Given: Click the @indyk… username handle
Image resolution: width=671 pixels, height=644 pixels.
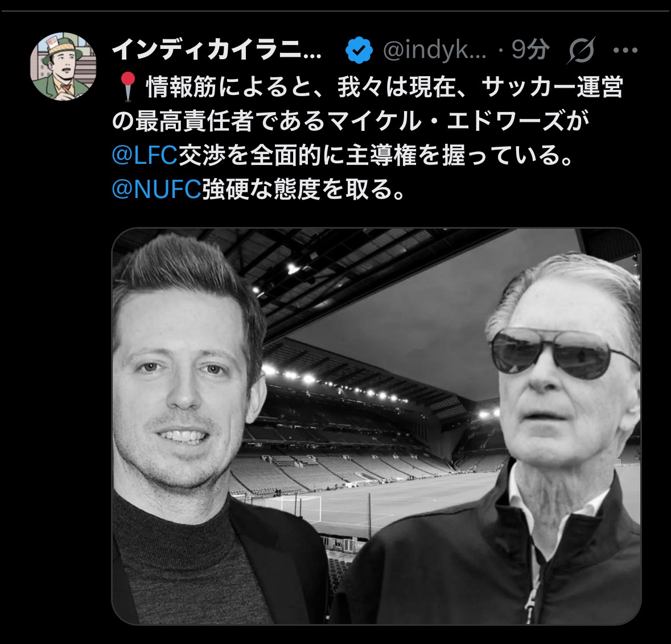Looking at the screenshot, I should point(434,50).
